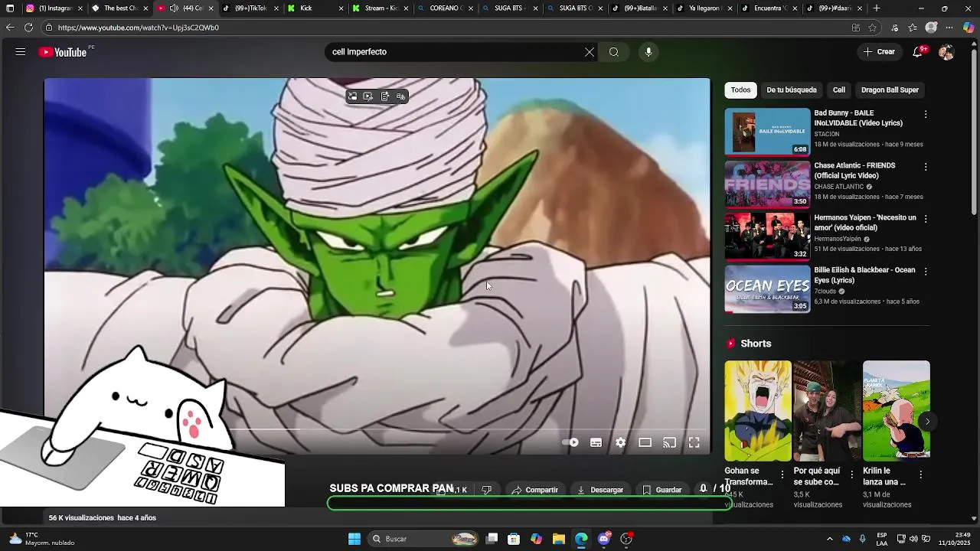
Task: Show next Shorts with the arrow
Action: [x=927, y=422]
